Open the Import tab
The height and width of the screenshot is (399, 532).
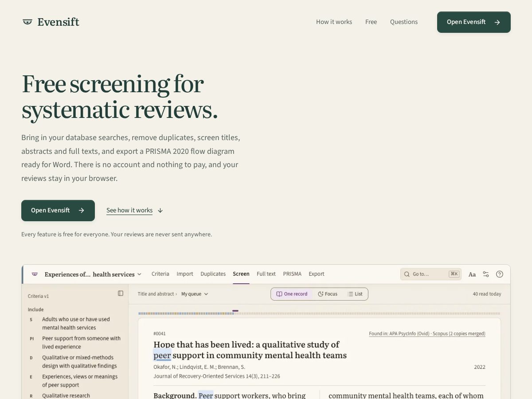185,274
